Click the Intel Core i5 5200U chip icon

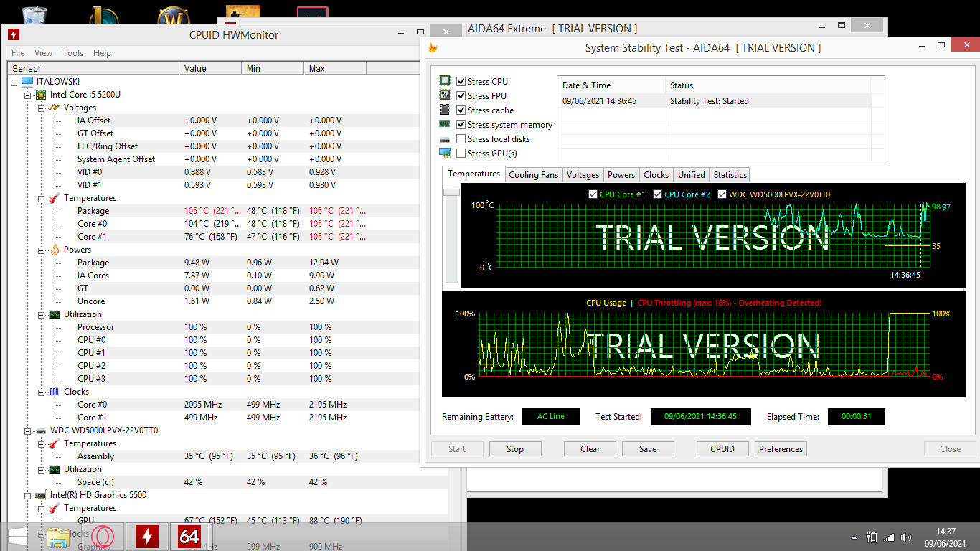coord(41,95)
